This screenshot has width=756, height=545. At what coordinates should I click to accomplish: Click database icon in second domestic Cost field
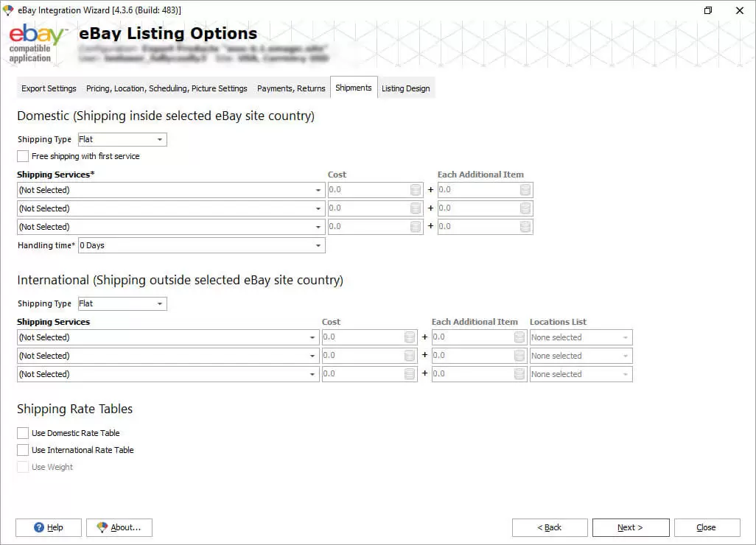click(x=416, y=208)
